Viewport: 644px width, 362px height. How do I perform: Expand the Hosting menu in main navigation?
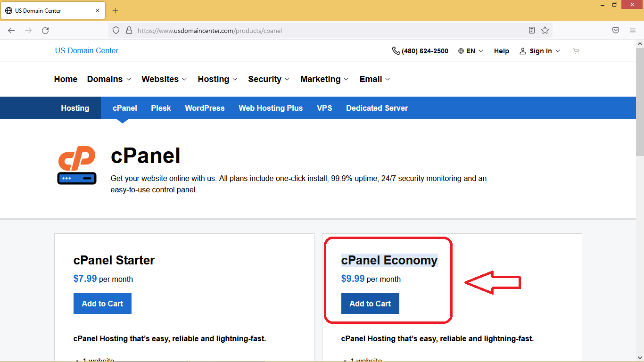pos(217,79)
